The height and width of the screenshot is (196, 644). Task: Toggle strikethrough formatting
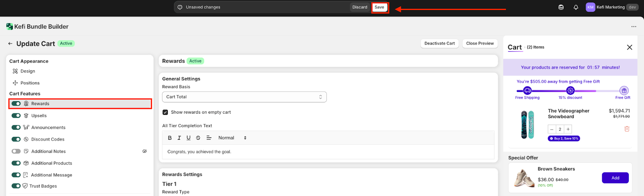pos(198,138)
